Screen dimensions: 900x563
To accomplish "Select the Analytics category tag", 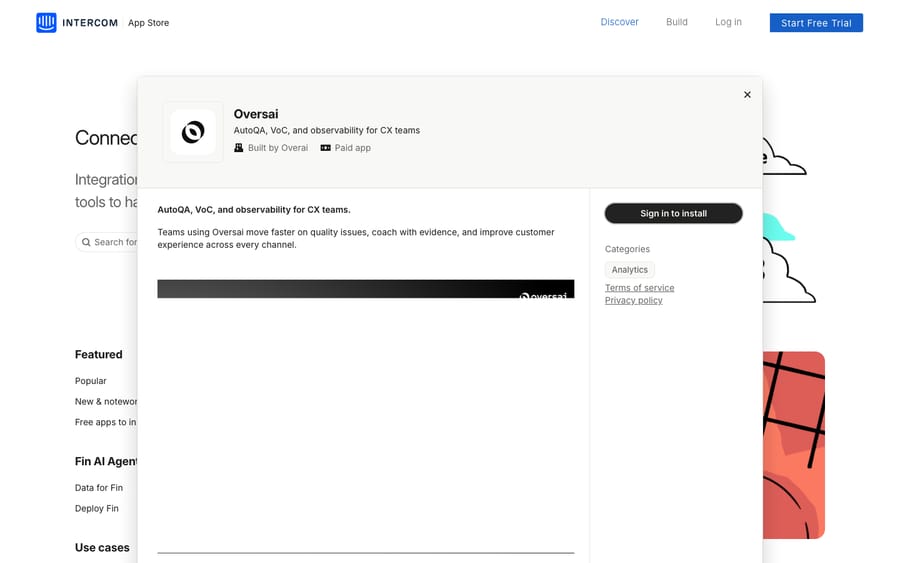I will point(629,270).
